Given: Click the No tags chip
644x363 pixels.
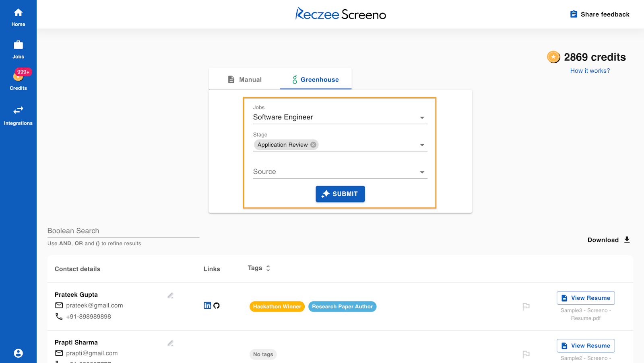Looking at the screenshot, I should pos(263,355).
